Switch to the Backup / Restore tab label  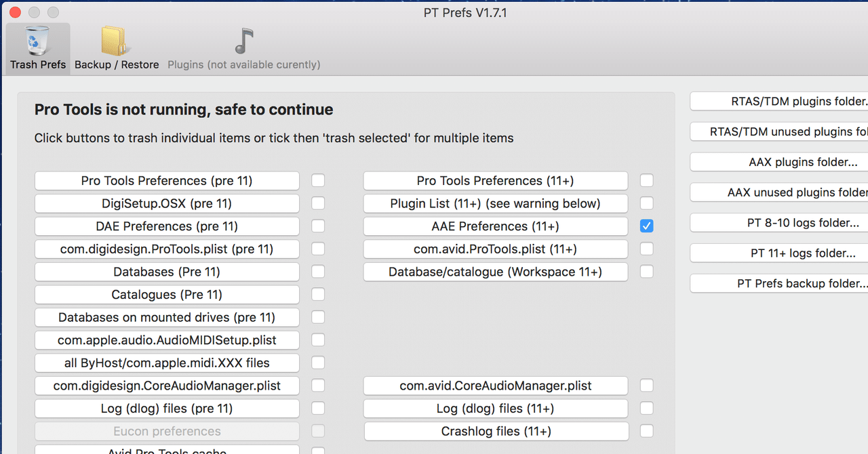[x=117, y=65]
